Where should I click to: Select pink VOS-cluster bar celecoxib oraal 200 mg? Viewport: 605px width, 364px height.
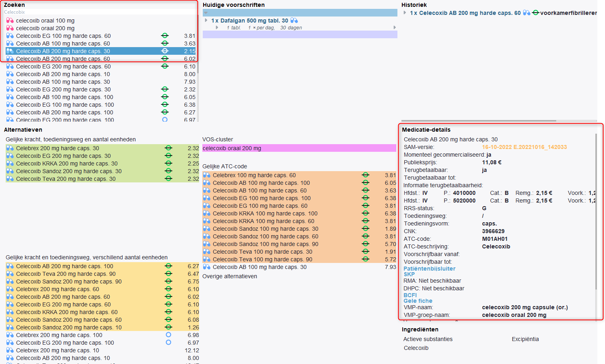(x=299, y=148)
